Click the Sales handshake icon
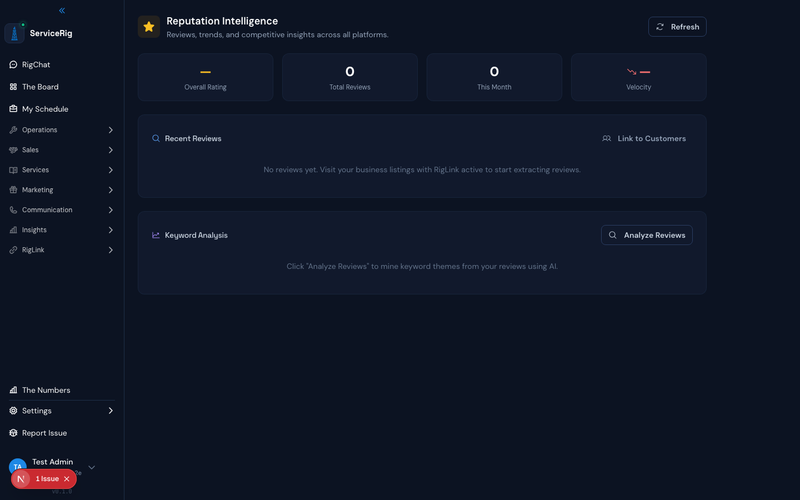Screen dimensions: 800x500 pyautogui.click(x=13, y=149)
